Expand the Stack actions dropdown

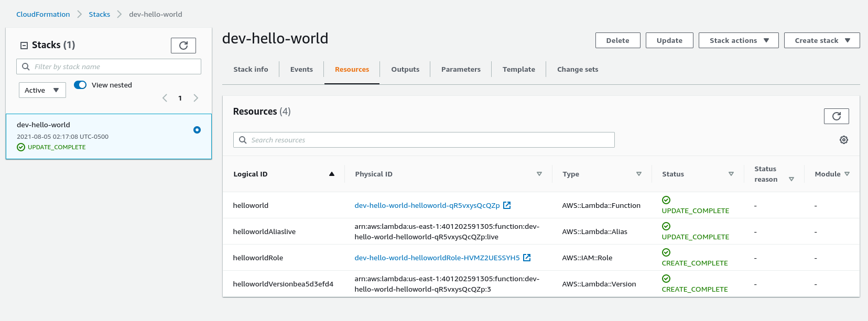click(x=739, y=40)
